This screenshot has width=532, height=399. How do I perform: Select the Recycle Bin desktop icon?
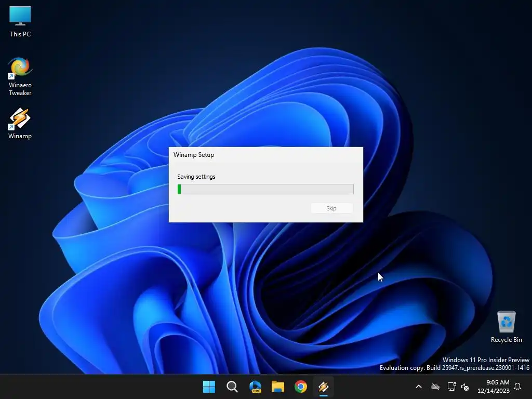point(506,327)
